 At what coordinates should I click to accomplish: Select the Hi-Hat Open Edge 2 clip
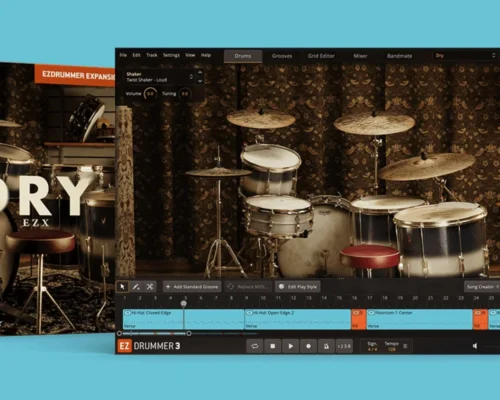298,319
